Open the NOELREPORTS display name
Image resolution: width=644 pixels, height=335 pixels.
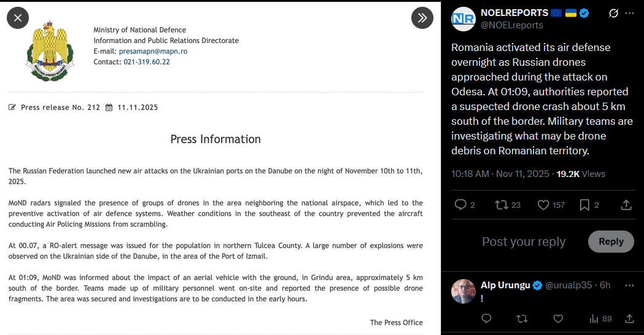[514, 13]
